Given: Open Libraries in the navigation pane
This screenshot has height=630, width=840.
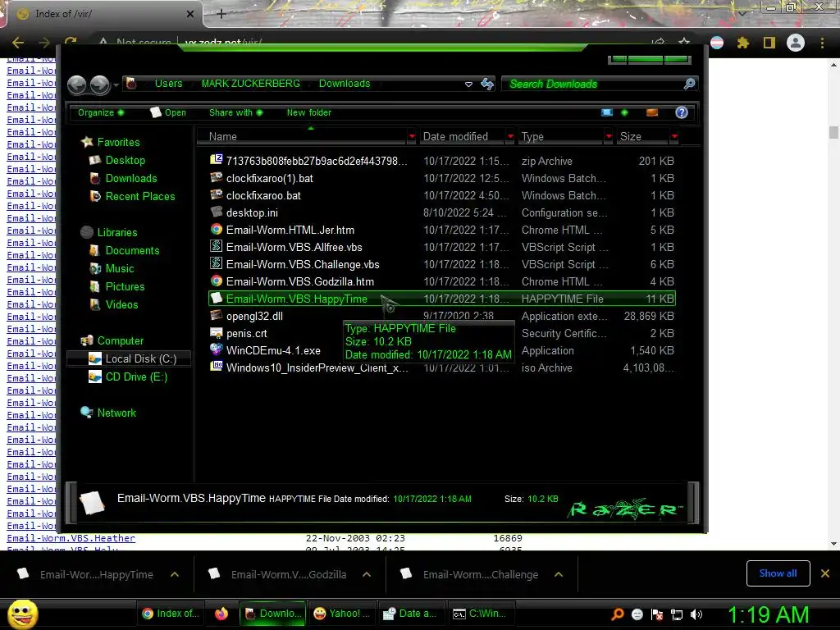Looking at the screenshot, I should [117, 232].
